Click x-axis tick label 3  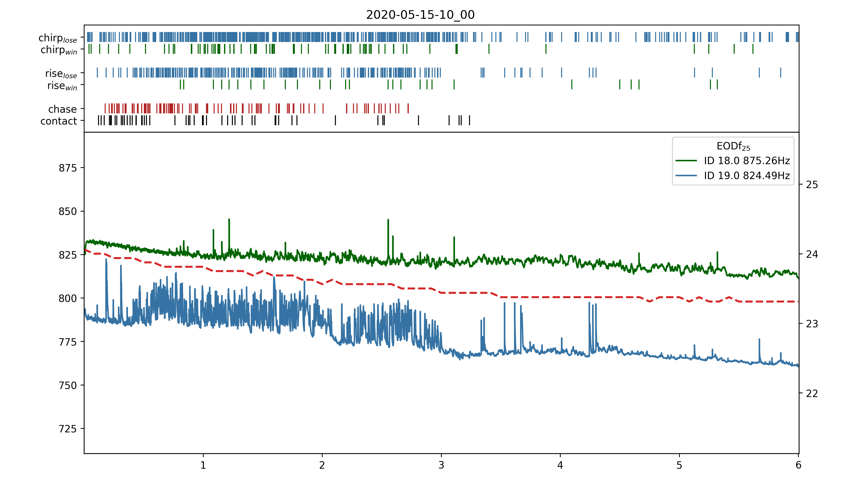click(x=441, y=465)
